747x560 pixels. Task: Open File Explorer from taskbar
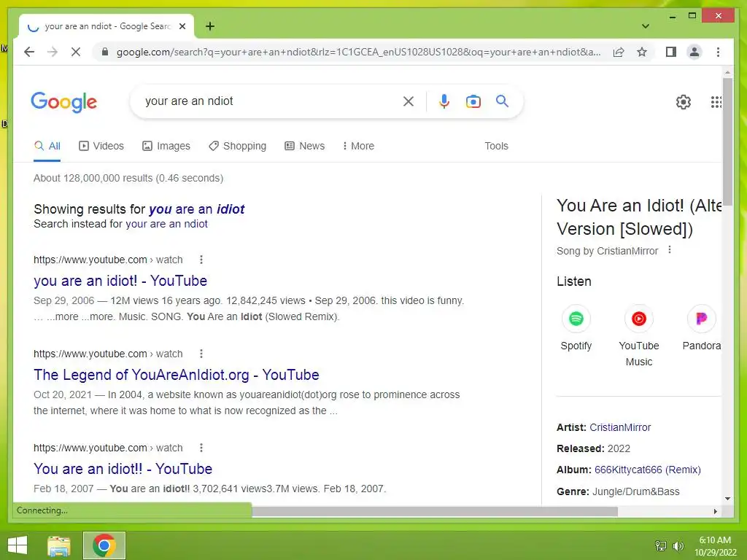(58, 545)
